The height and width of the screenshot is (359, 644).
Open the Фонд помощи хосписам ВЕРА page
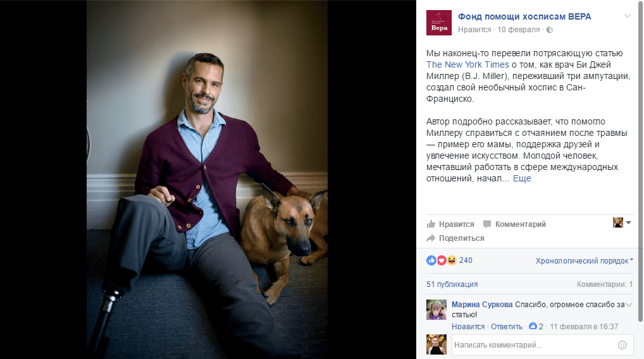524,16
